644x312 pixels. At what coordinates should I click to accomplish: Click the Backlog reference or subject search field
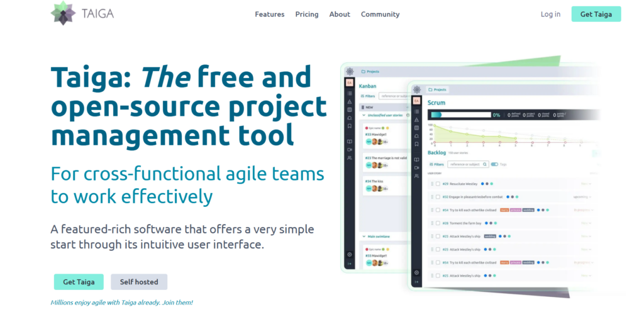click(x=468, y=164)
